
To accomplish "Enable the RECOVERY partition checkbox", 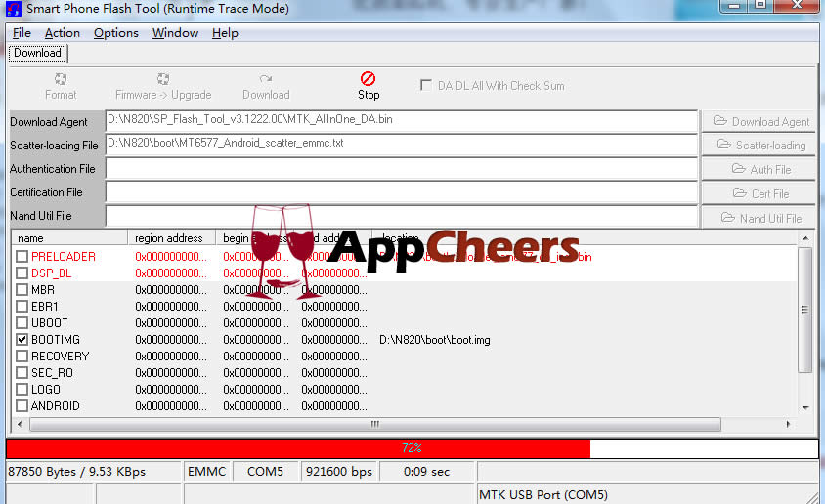I will [x=22, y=357].
